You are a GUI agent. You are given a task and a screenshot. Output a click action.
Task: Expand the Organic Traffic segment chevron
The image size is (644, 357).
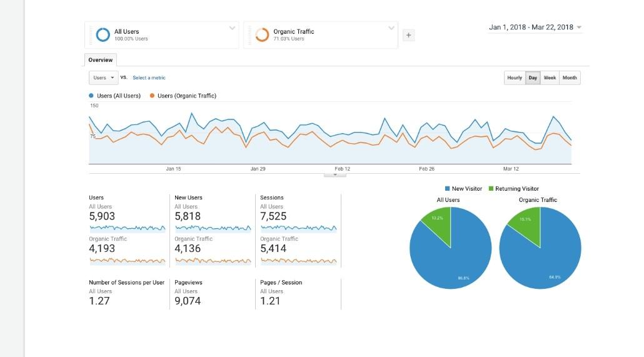(x=391, y=28)
